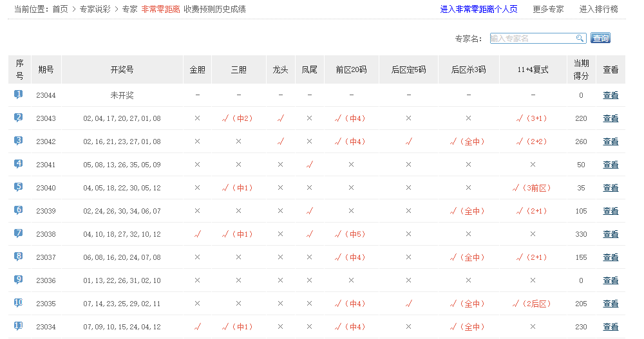The image size is (644, 339).
Task: Select the number 9 badge for period 23036
Action: coord(19,280)
